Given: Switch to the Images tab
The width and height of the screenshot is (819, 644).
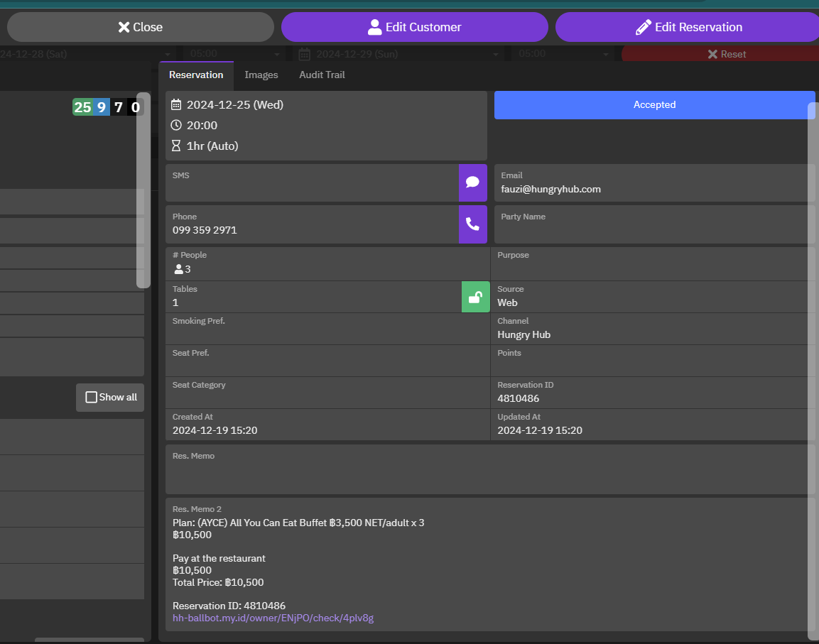Looking at the screenshot, I should 261,75.
